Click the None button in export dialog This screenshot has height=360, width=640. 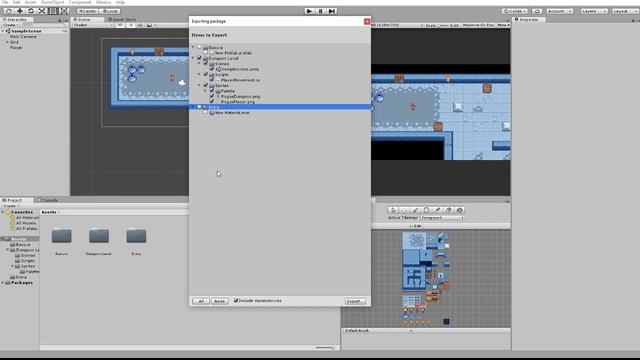click(x=220, y=301)
